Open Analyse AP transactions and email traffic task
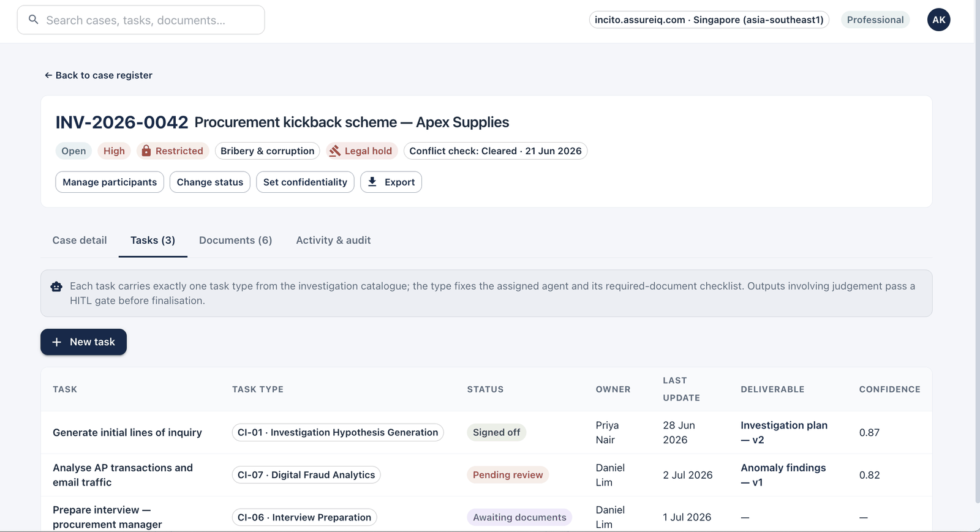Viewport: 980px width, 532px height. click(123, 474)
